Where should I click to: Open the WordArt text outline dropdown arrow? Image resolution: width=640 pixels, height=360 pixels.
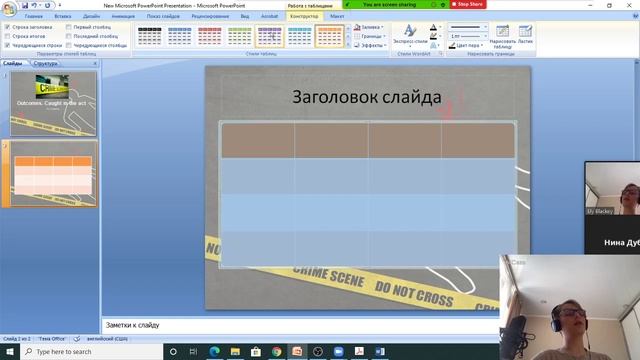(x=440, y=36)
